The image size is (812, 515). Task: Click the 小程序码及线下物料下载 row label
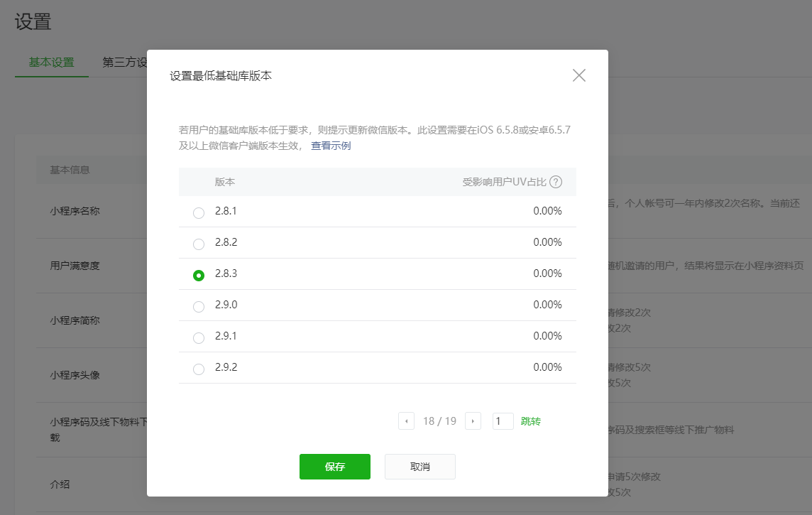[x=99, y=430]
